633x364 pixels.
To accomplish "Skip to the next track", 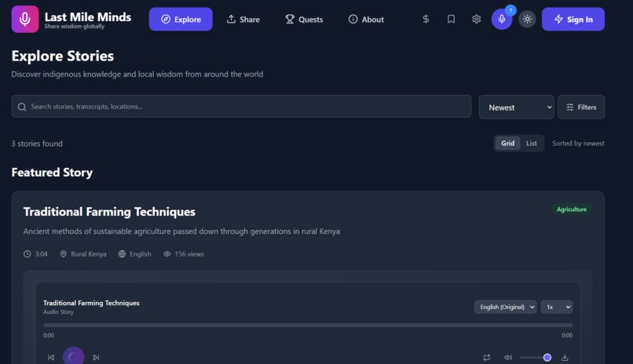I will click(96, 357).
